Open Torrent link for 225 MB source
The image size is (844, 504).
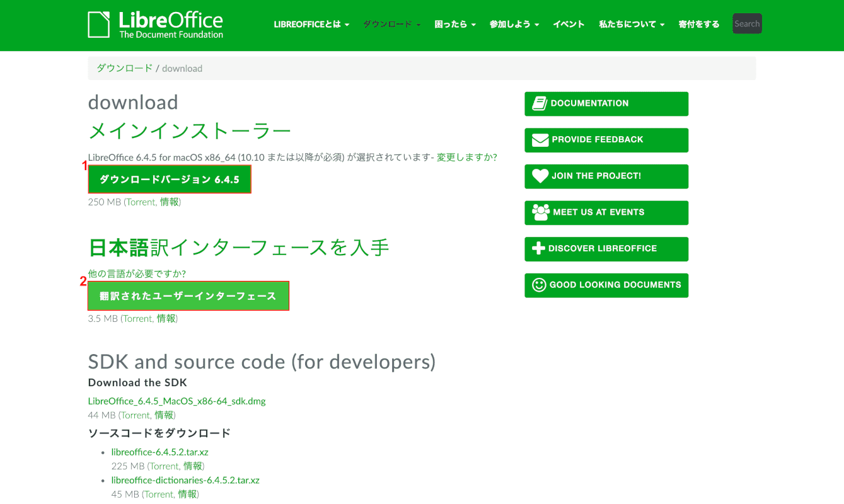pos(165,466)
